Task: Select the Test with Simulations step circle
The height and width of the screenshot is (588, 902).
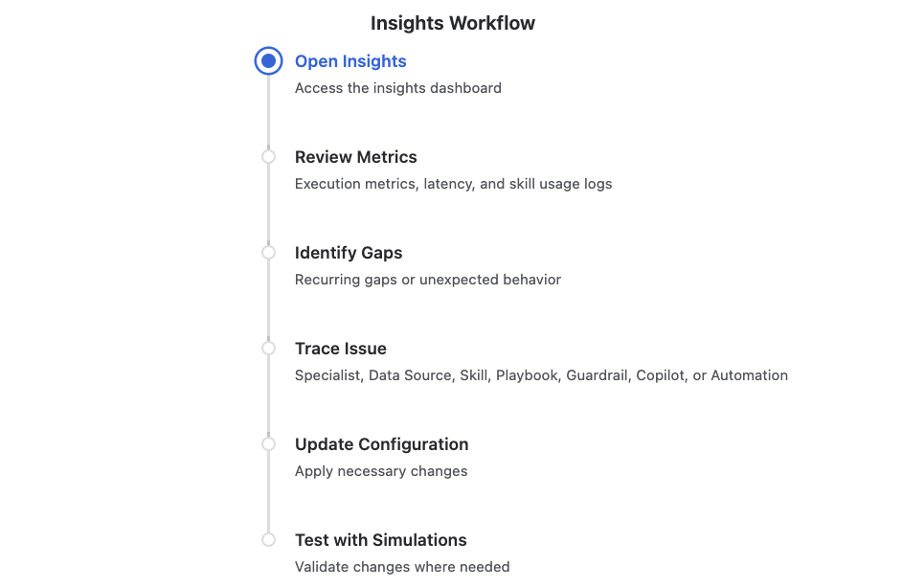Action: [x=269, y=540]
